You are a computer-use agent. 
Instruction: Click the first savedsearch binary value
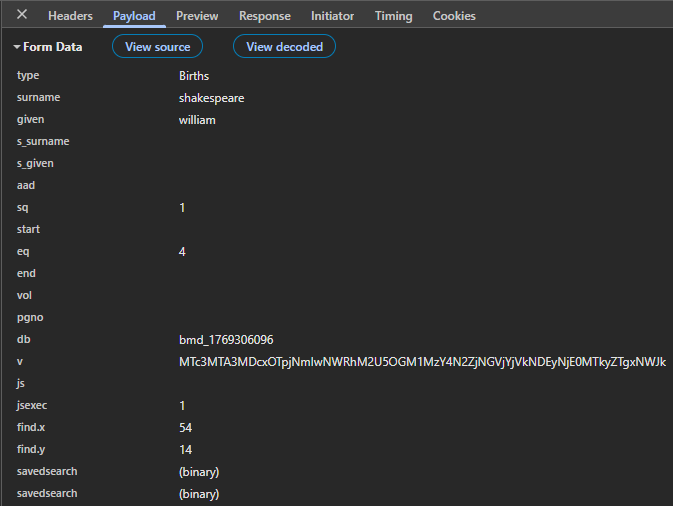pyautogui.click(x=198, y=472)
